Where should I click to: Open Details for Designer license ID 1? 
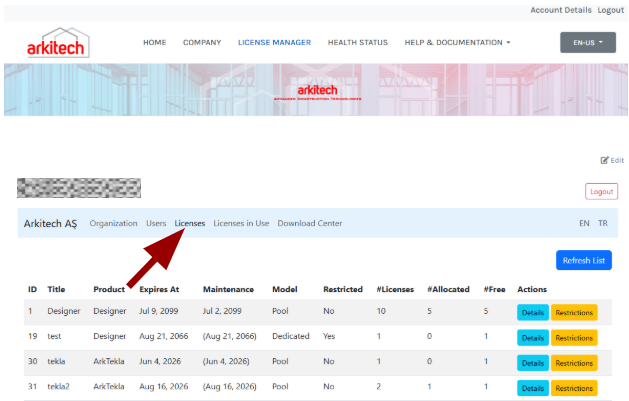pos(533,313)
